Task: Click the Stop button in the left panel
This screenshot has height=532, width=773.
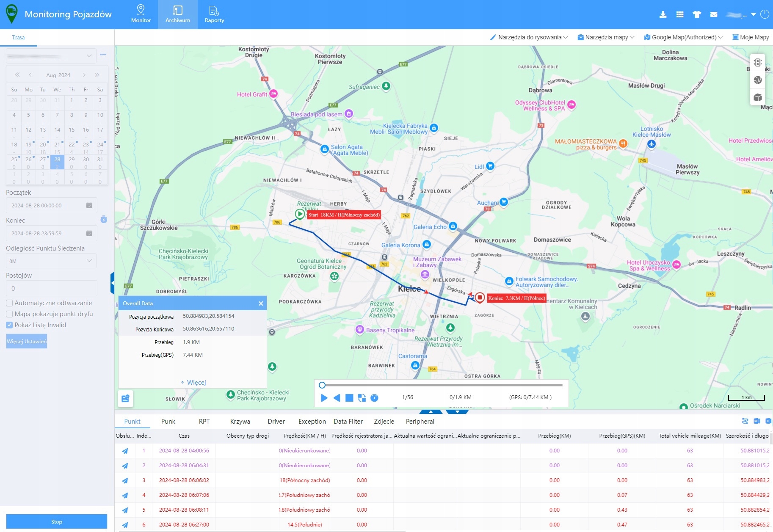Action: (57, 521)
